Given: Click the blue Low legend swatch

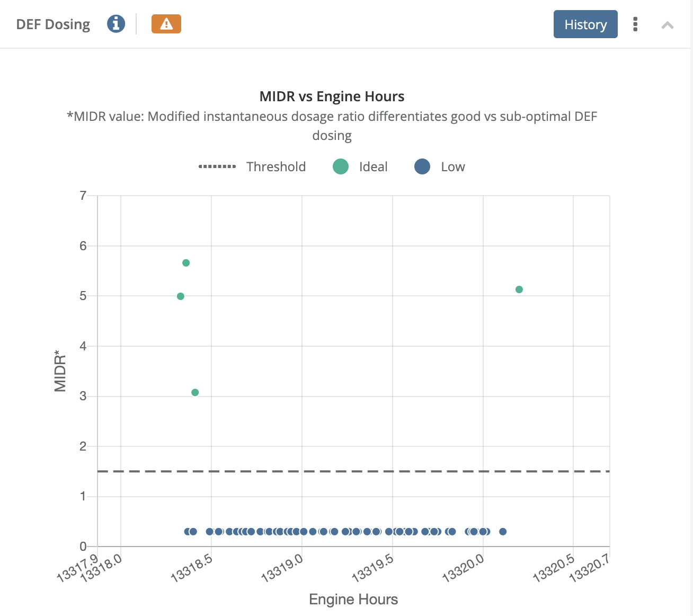Looking at the screenshot, I should pos(422,167).
